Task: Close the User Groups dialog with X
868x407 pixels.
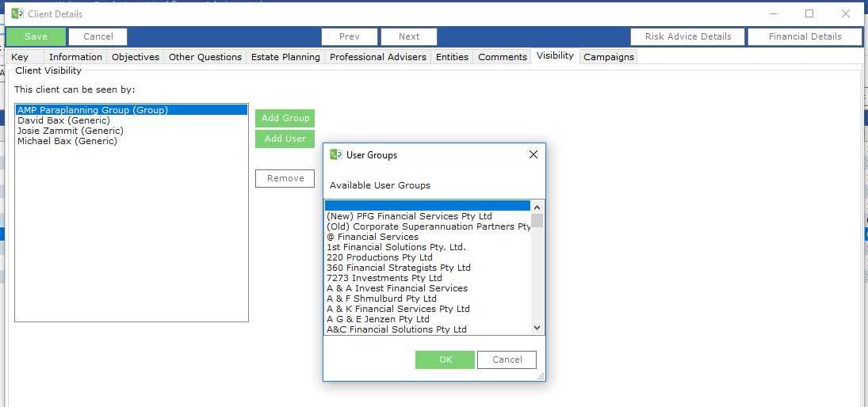Action: [533, 154]
